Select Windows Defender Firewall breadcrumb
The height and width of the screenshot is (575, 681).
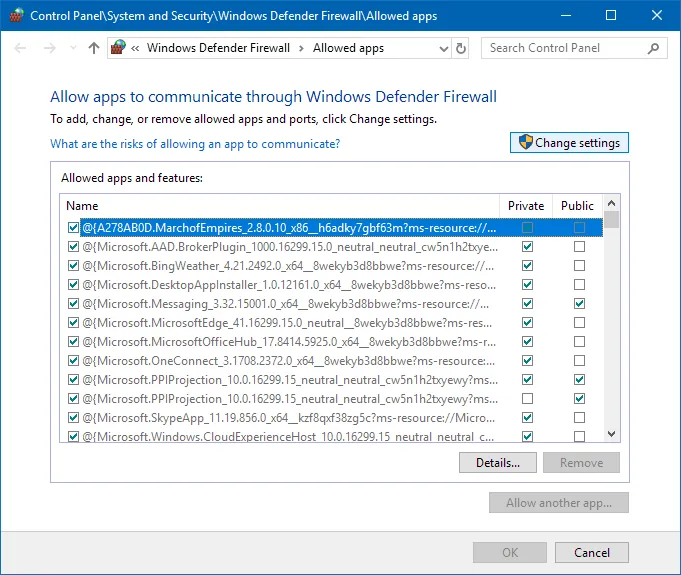click(x=218, y=48)
